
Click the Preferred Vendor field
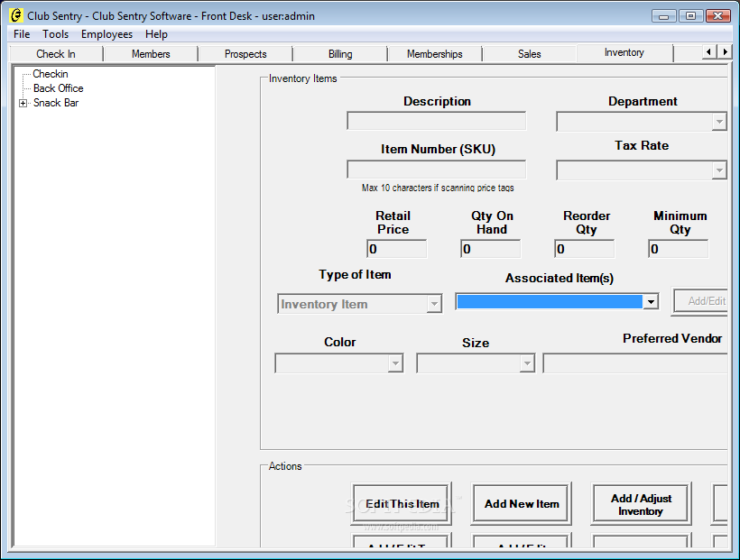click(635, 363)
